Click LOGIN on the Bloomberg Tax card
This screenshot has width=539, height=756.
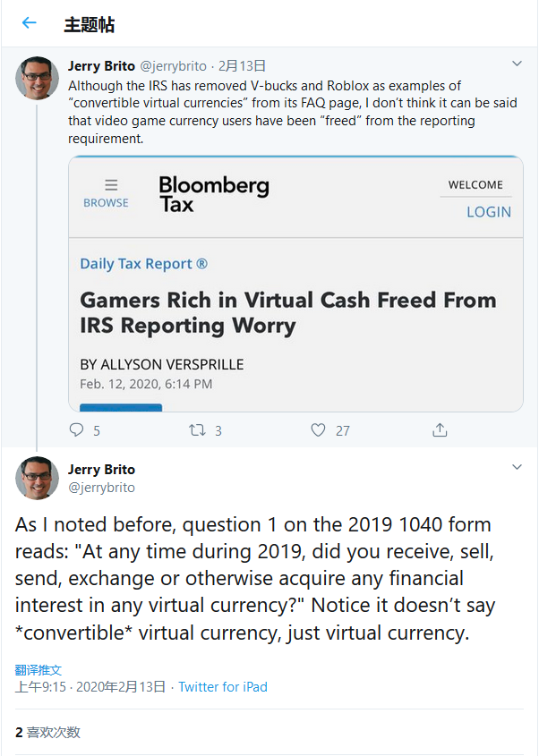coord(488,212)
